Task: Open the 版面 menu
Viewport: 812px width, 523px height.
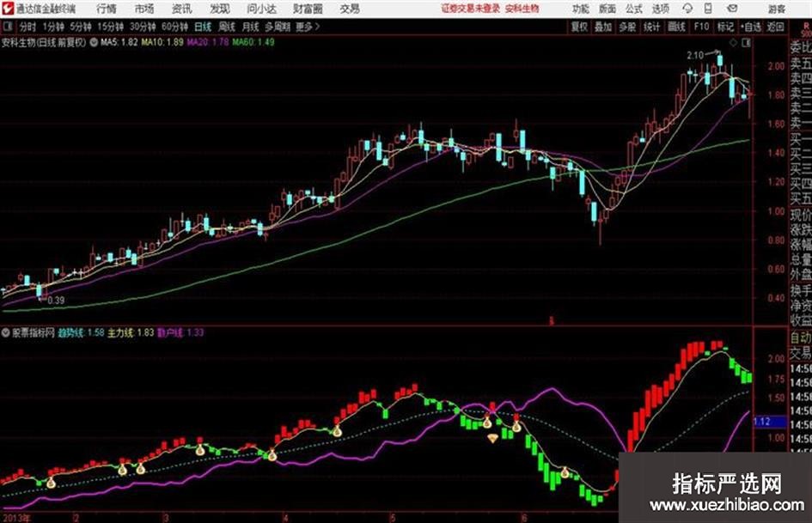Action: (607, 9)
